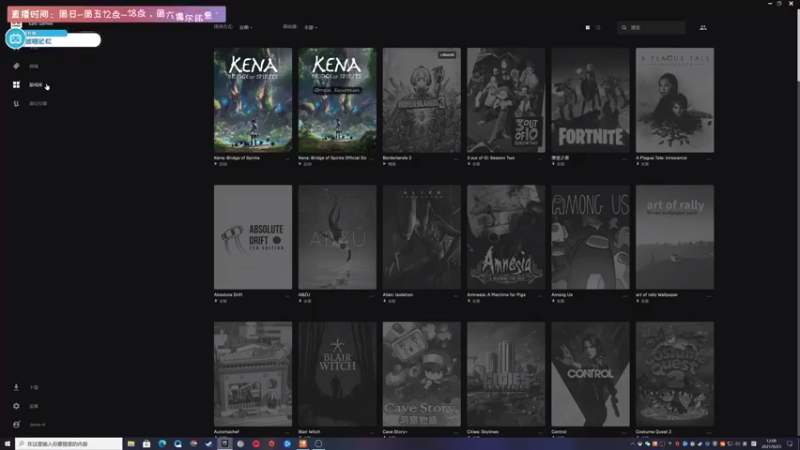Select Epic Games Launcher taskbar icon
The image size is (800, 450).
(x=224, y=444)
